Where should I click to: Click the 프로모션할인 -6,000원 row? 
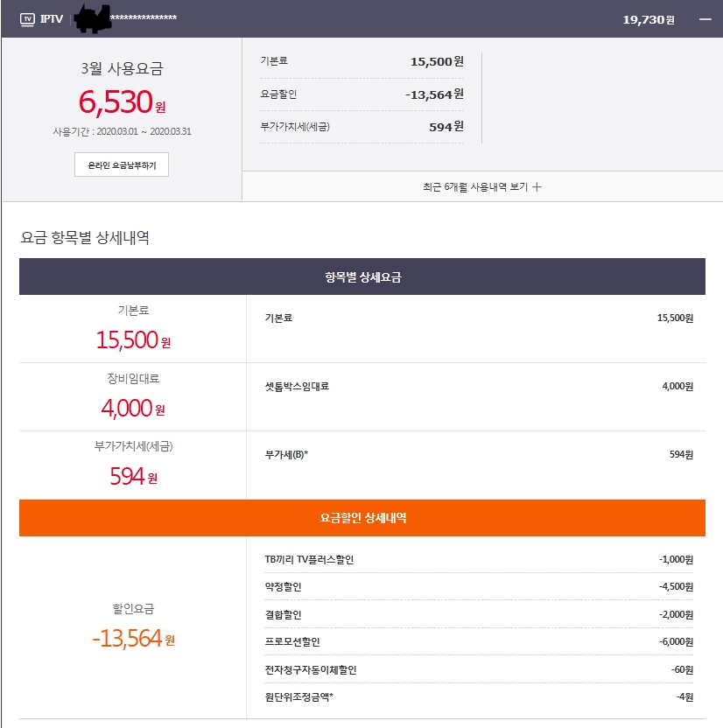click(x=477, y=642)
